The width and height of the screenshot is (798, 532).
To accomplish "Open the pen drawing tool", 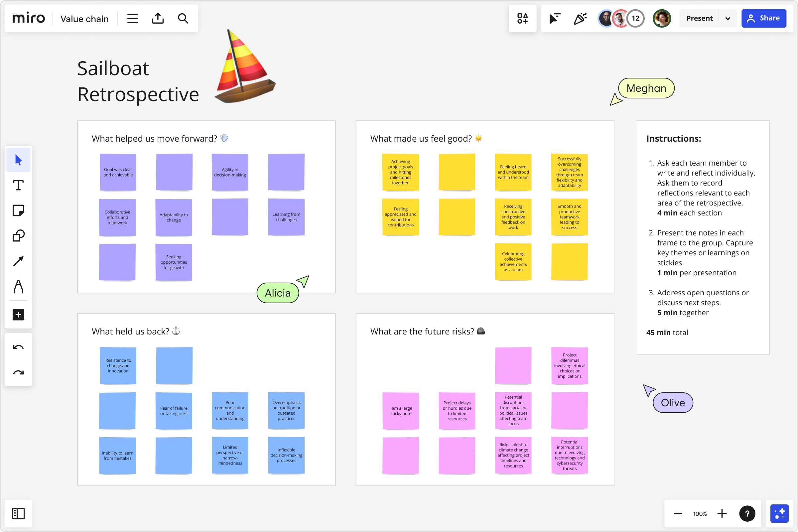I will [x=18, y=287].
